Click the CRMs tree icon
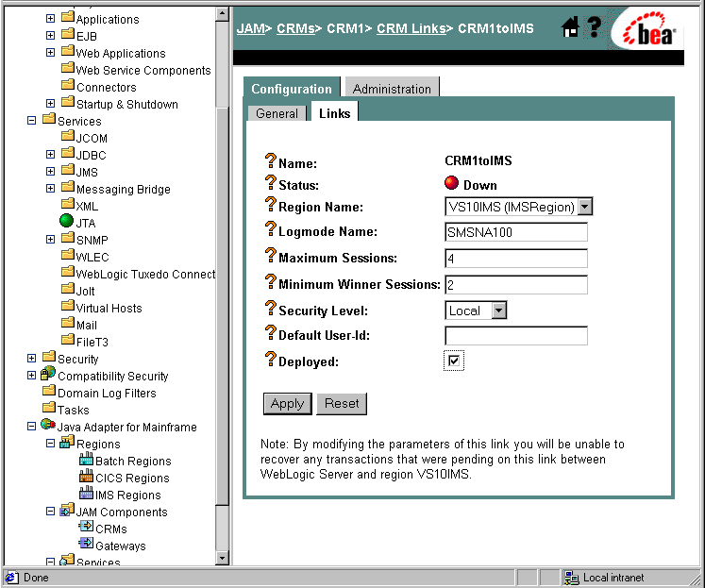 tap(86, 526)
